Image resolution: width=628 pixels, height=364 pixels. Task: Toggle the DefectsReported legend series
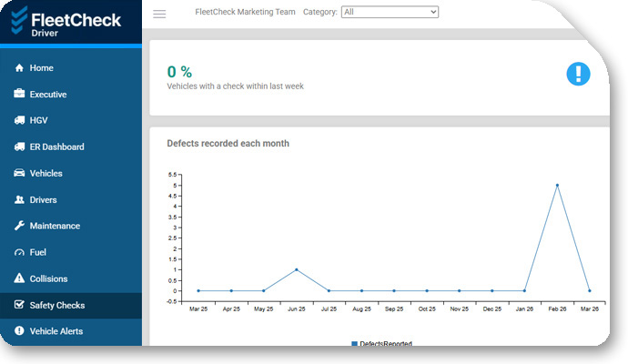pos(381,343)
